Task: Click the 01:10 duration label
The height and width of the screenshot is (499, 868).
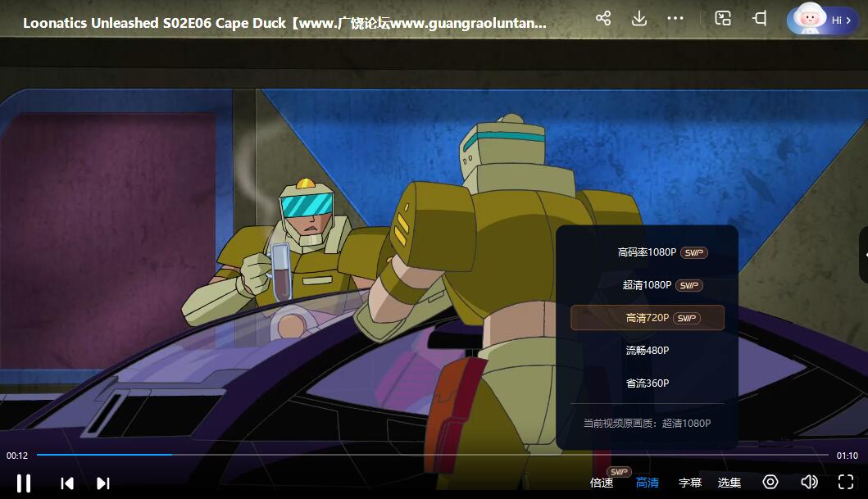Action: point(847,456)
